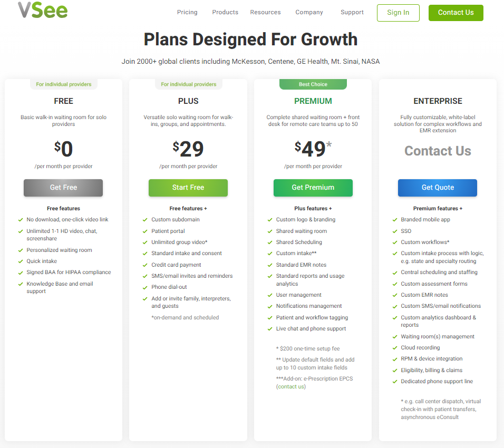Click checkmark next to Quick intake

21,261
